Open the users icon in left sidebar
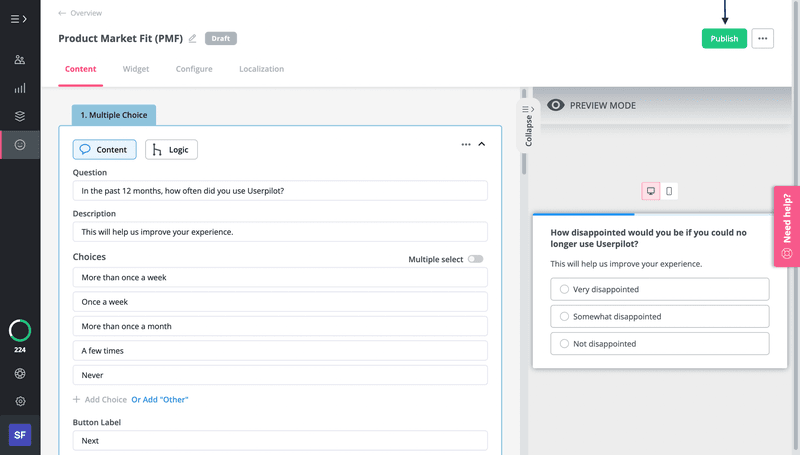 (x=20, y=60)
